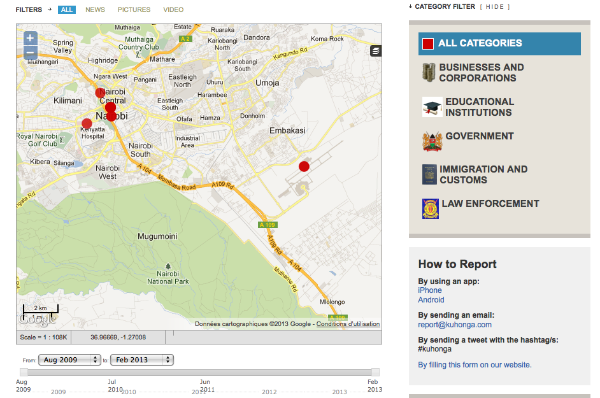Viewport: 600px width, 398px height.
Task: Switch filter to Video
Action: point(173,10)
